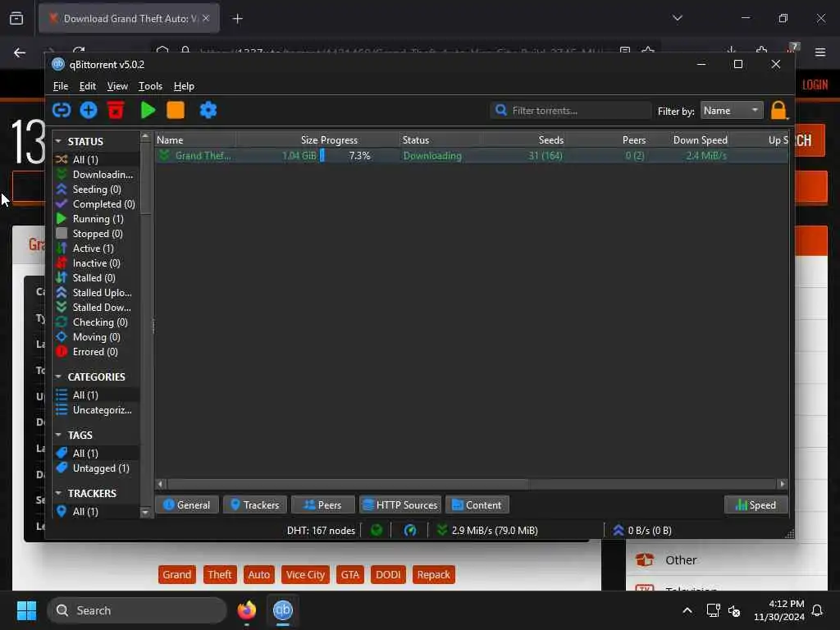Open the Help menu
Viewport: 840px width, 630px height.
point(184,86)
